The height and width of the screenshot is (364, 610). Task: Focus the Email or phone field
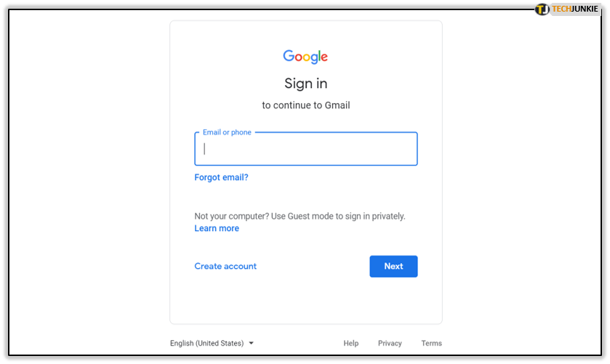pos(306,149)
